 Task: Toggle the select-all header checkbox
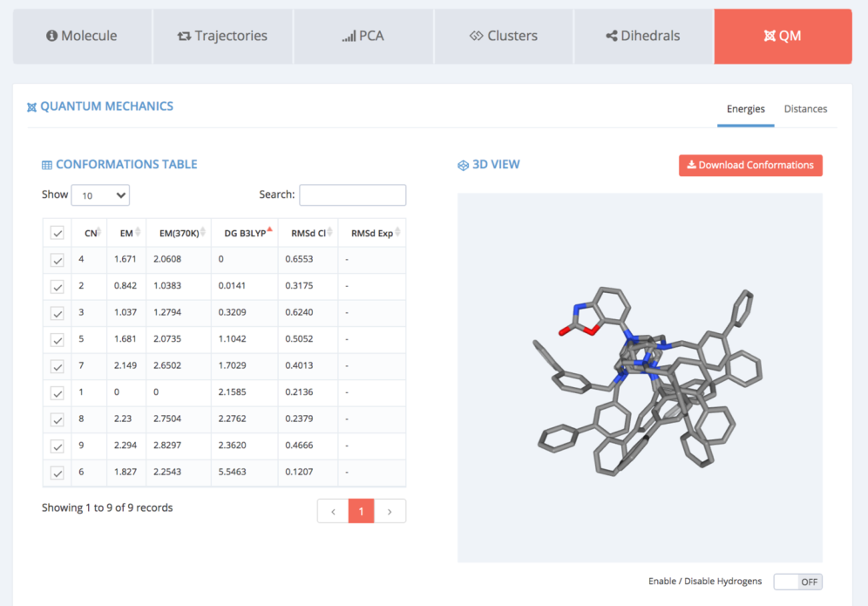(58, 233)
